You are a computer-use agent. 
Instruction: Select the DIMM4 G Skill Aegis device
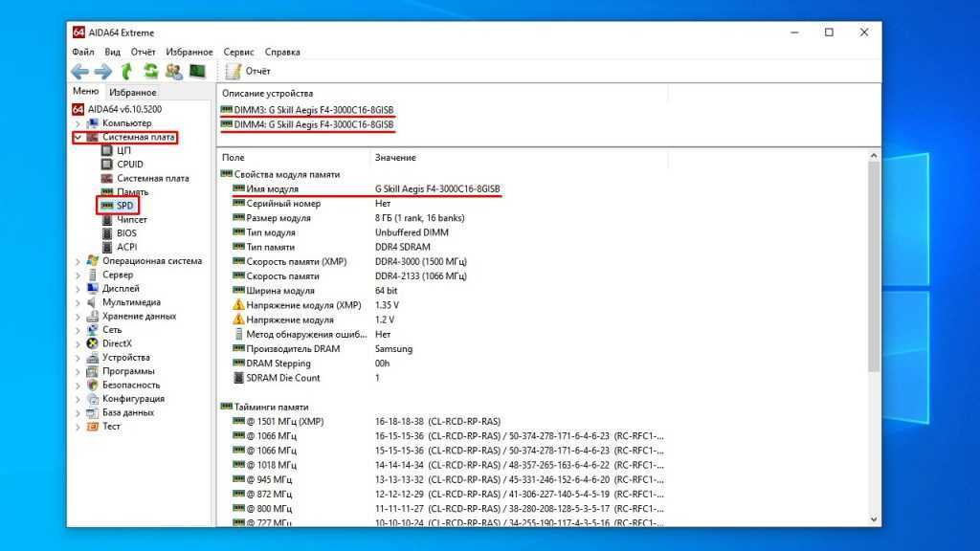(x=306, y=124)
